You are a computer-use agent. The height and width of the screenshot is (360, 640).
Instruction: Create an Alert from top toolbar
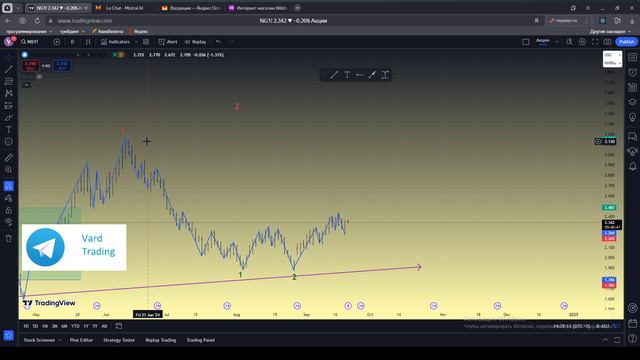(x=168, y=42)
